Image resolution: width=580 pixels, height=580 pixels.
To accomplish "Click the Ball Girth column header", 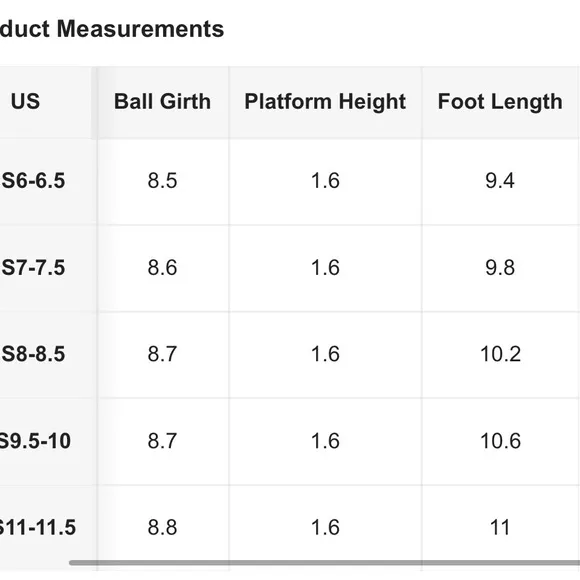I will point(162,101).
